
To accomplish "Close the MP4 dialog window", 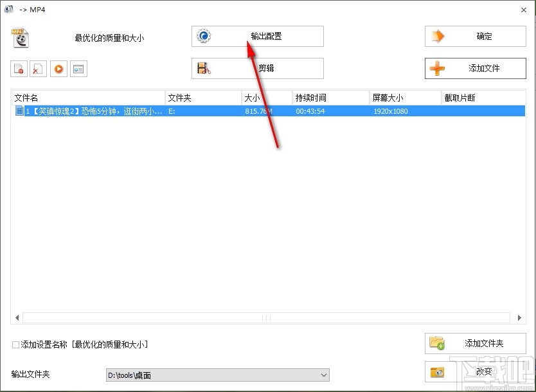I will pos(524,10).
